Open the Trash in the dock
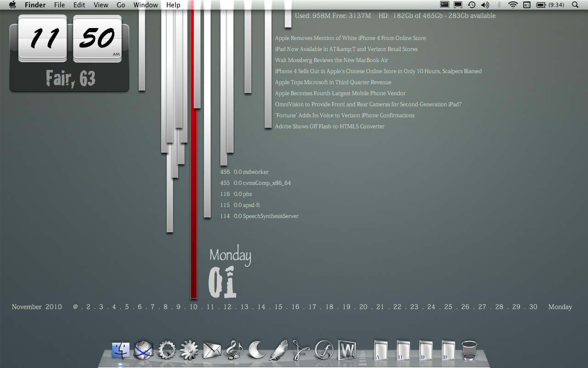588x368 pixels. pos(469,350)
